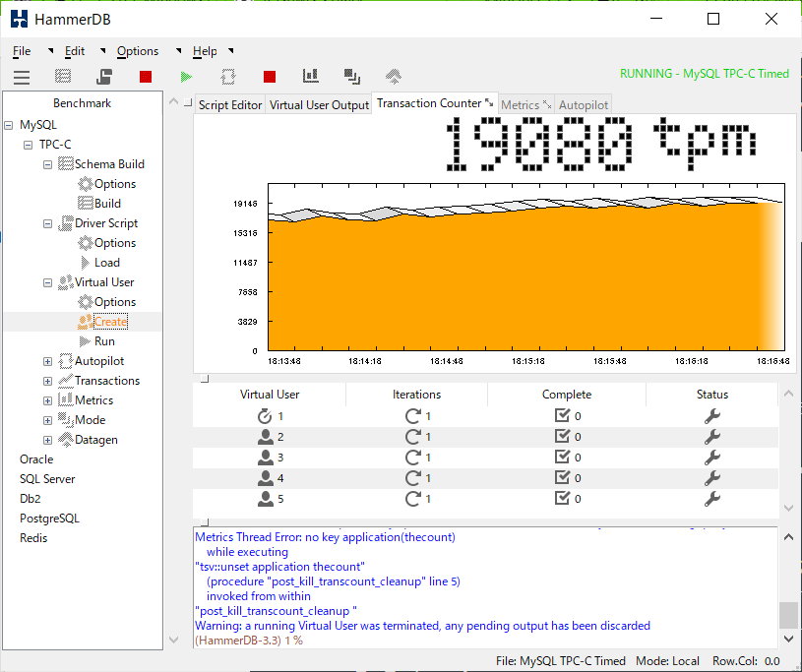The width and height of the screenshot is (802, 672).
Task: Click virtual user table scroll down arrow
Action: [788, 508]
